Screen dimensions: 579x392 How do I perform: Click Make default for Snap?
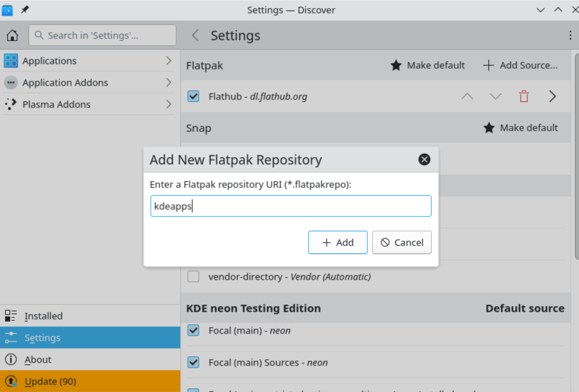pyautogui.click(x=521, y=128)
